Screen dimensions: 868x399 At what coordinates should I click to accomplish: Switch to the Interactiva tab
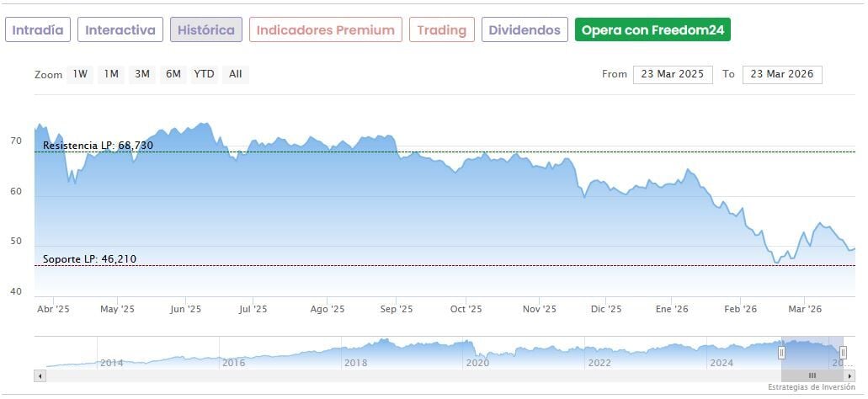click(120, 30)
